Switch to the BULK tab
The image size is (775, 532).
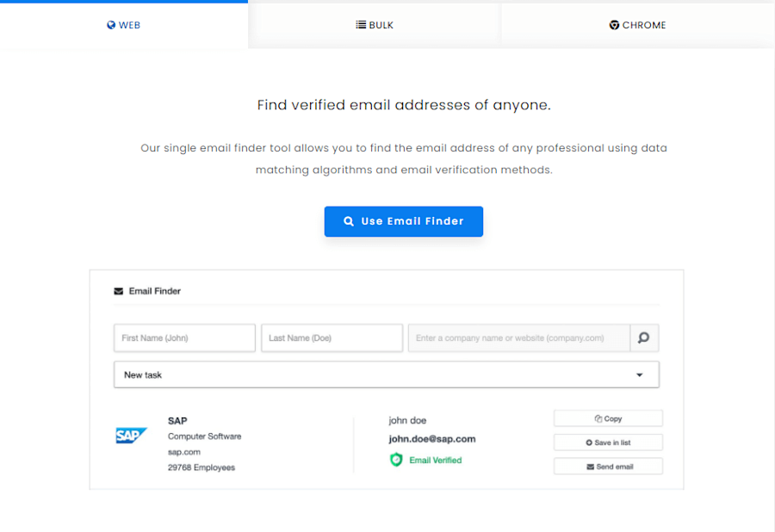point(375,25)
